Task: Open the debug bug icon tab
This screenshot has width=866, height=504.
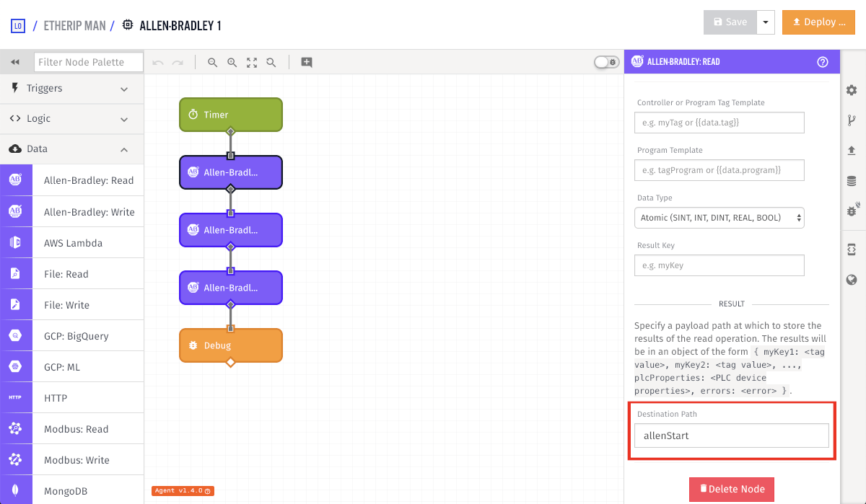Action: click(852, 211)
